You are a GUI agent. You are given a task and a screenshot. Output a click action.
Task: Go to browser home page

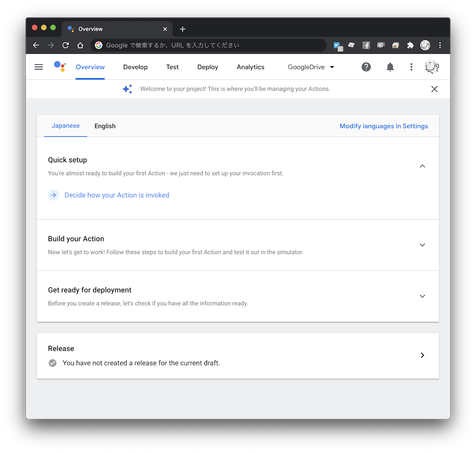[x=80, y=45]
